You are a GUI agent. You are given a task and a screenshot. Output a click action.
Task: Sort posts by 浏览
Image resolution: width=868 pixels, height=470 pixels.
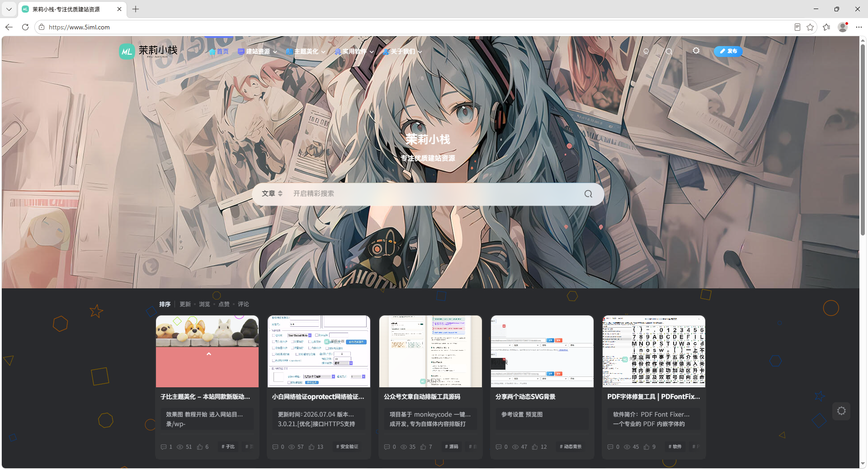(205, 304)
